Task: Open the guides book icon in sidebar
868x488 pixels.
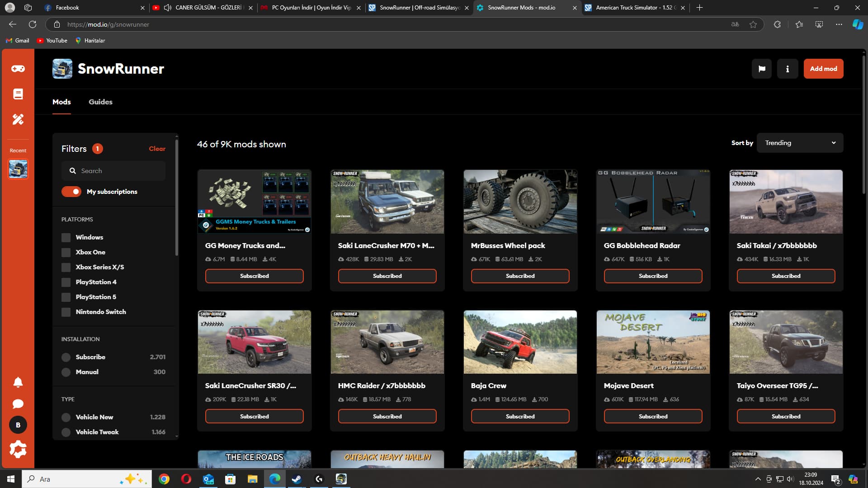Action: click(x=18, y=94)
